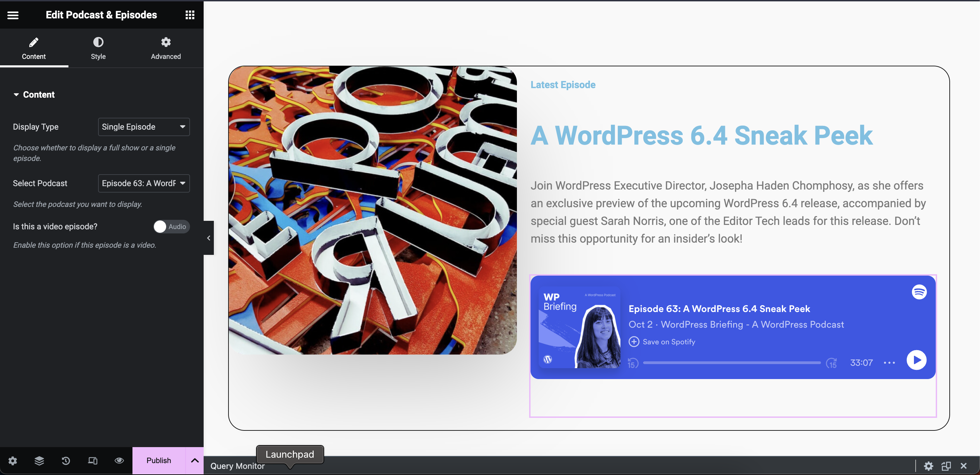Open the Select Podcast dropdown
Screen dimensions: 980x475
[144, 183]
